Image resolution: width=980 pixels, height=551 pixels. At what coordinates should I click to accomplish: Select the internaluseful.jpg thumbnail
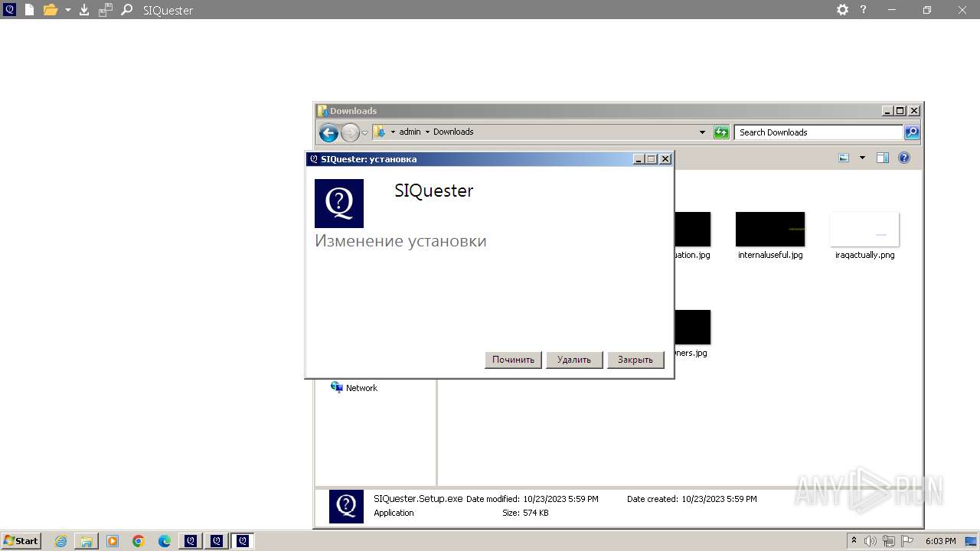tap(770, 230)
